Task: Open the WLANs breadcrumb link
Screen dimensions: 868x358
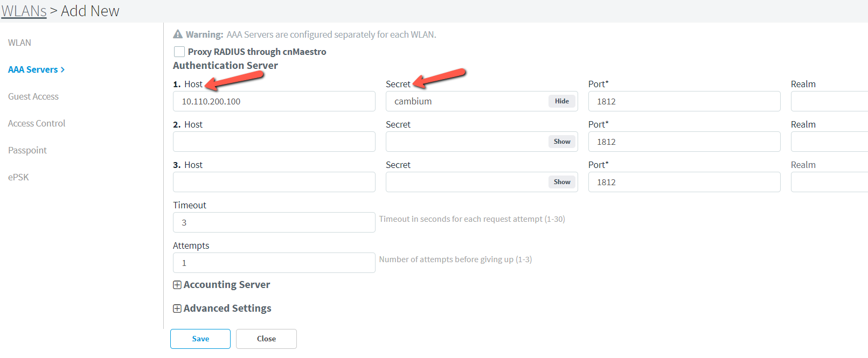Action: point(24,11)
